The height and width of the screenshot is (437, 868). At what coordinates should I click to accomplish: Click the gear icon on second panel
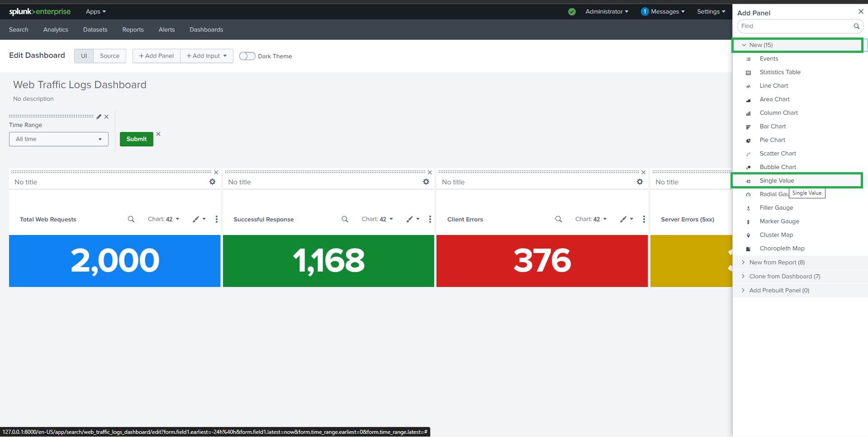tap(426, 182)
